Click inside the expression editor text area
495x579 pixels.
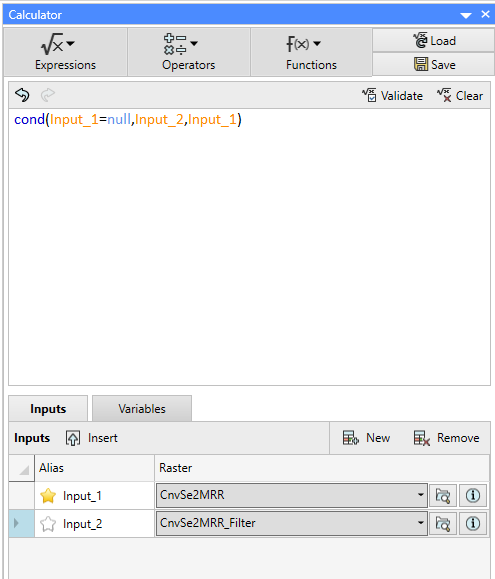coord(249,247)
